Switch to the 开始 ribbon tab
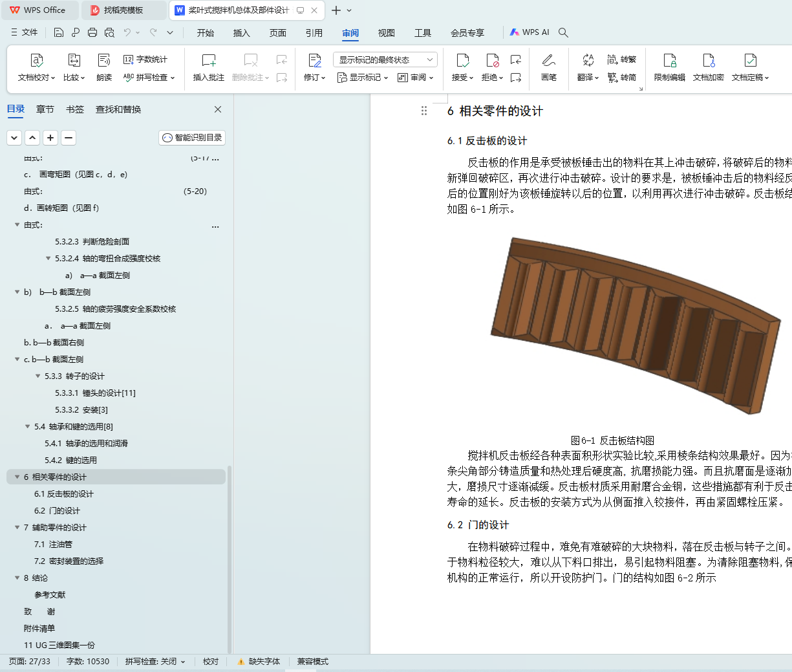 pyautogui.click(x=206, y=32)
